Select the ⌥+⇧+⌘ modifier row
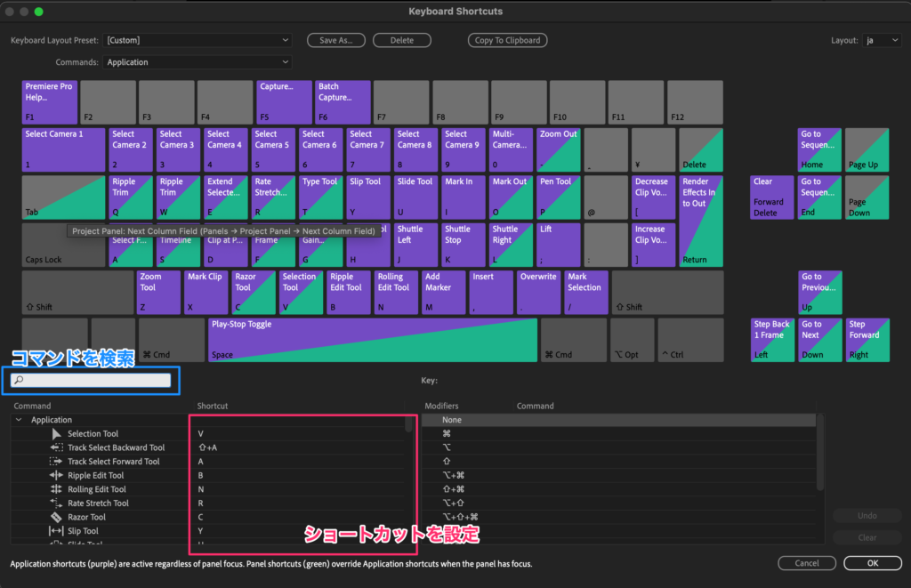Image resolution: width=911 pixels, height=588 pixels. coord(618,517)
